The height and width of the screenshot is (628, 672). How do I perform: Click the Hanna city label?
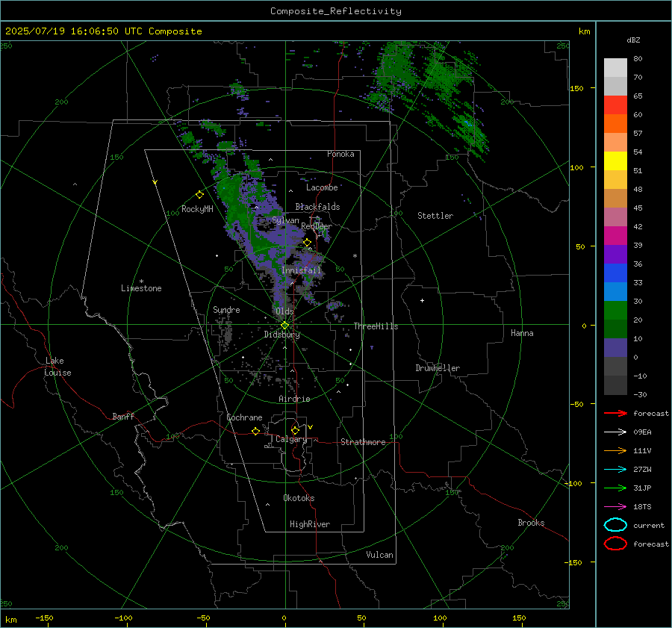coord(522,334)
